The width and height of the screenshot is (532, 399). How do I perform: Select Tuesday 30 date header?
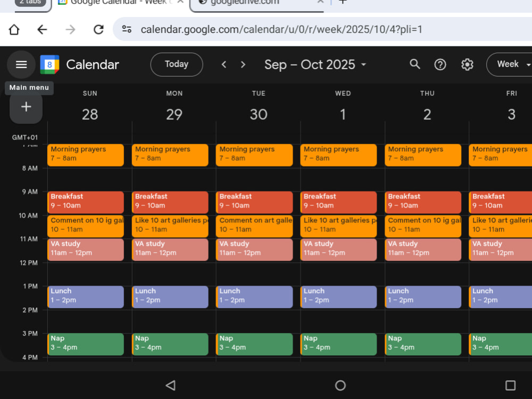pyautogui.click(x=259, y=114)
